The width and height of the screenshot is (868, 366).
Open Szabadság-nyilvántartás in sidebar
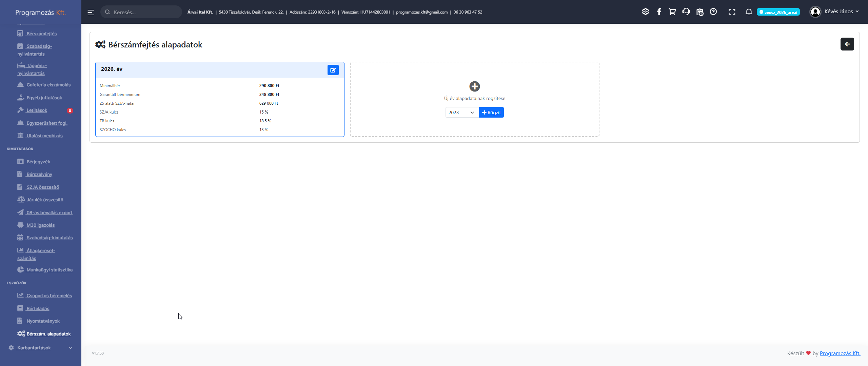tap(35, 50)
